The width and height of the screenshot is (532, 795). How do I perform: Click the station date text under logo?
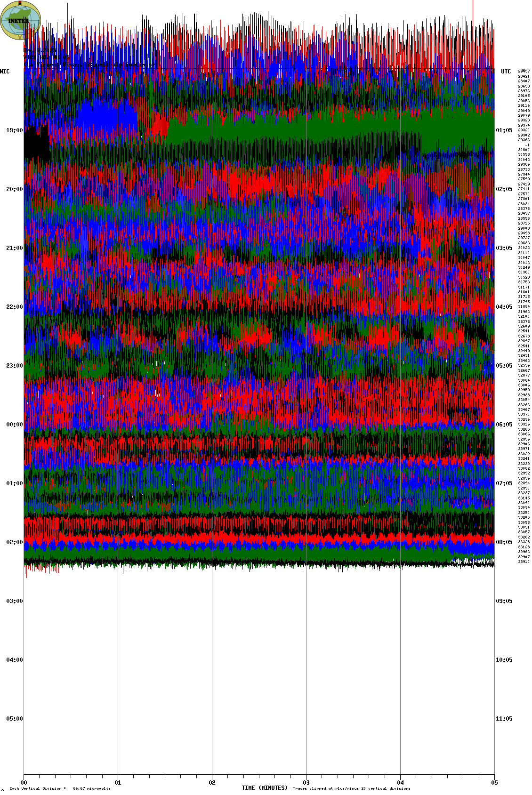point(40,51)
